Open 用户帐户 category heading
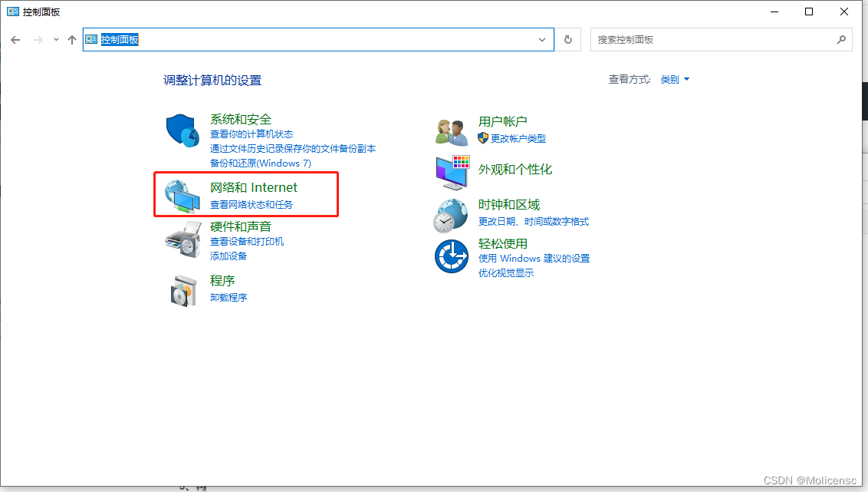868x492 pixels. 503,121
